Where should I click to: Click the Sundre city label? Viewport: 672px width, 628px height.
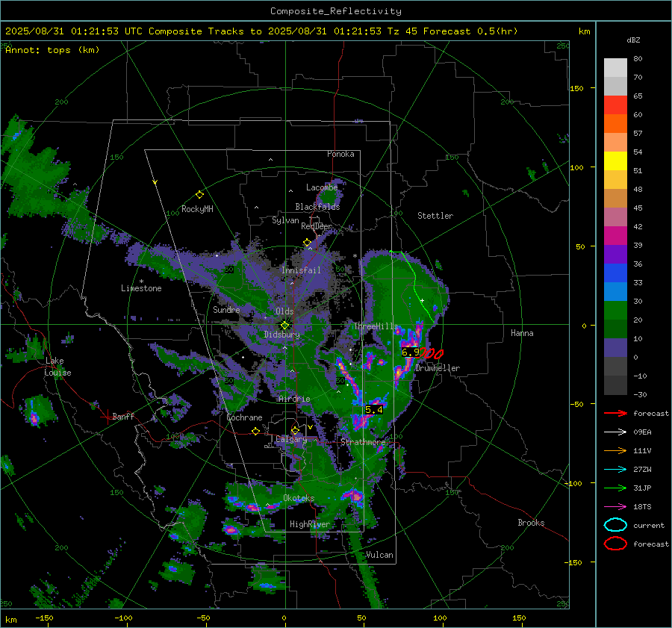pos(226,309)
